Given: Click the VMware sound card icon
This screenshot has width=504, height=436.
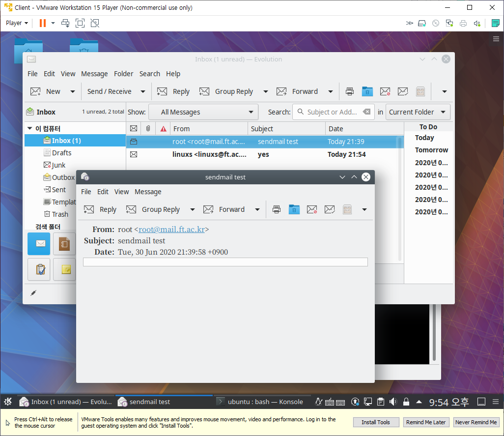Looking at the screenshot, I should (x=477, y=23).
